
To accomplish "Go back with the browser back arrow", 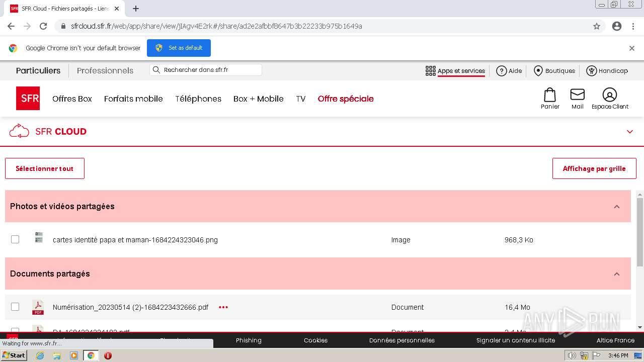I will coord(11,26).
